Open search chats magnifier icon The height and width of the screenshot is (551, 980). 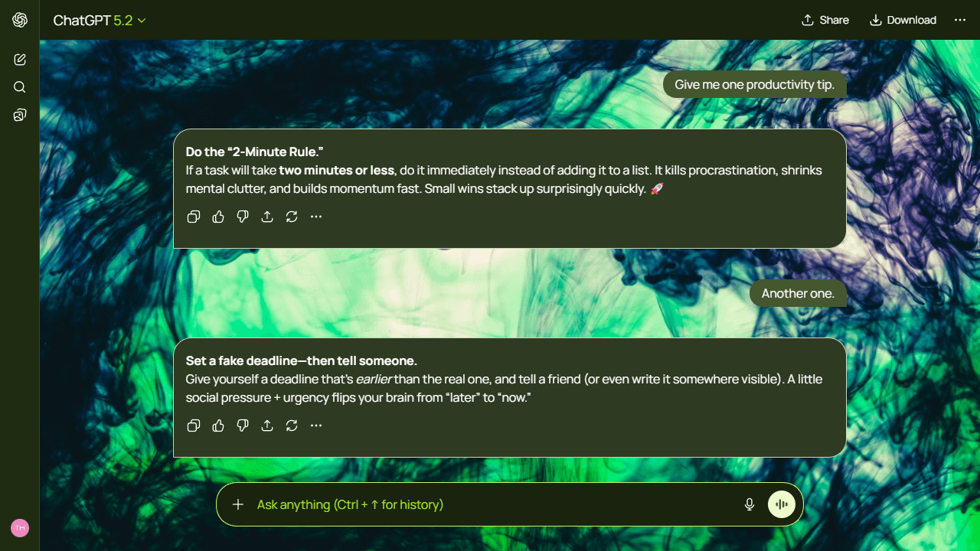[20, 87]
